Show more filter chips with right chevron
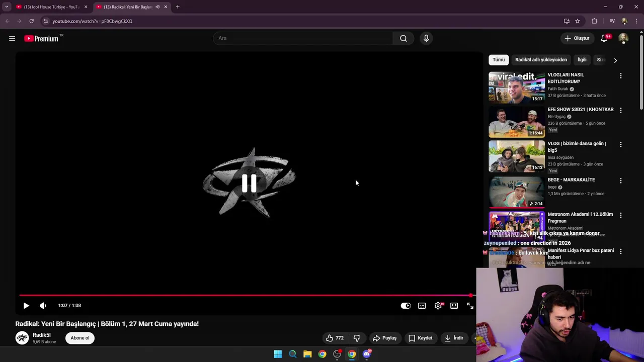Screen dimensions: 644x362 click(615, 60)
